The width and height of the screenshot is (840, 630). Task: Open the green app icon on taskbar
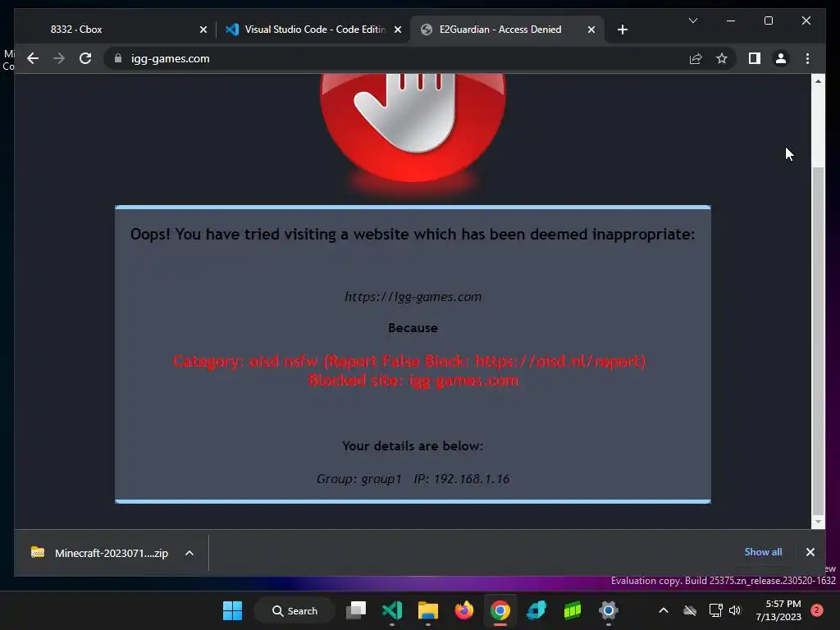tap(572, 610)
